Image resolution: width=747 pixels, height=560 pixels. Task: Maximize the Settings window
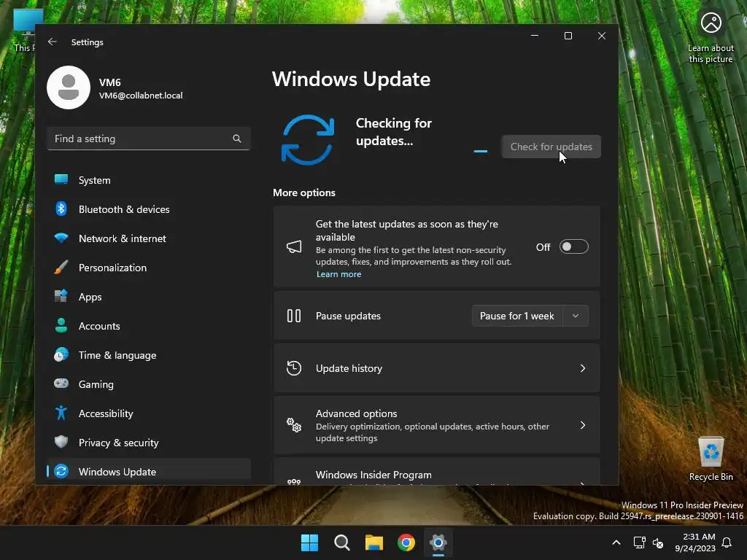coord(568,36)
